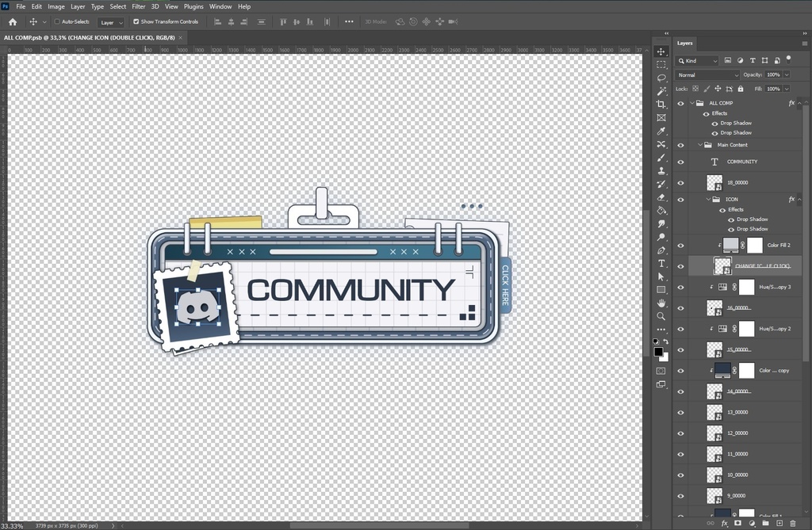
Task: Open the Normal blend mode dropdown
Action: click(x=707, y=75)
